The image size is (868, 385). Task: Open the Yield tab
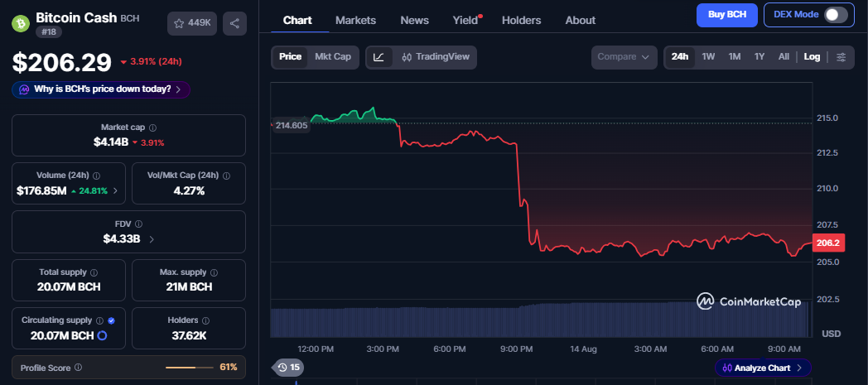[x=465, y=21]
